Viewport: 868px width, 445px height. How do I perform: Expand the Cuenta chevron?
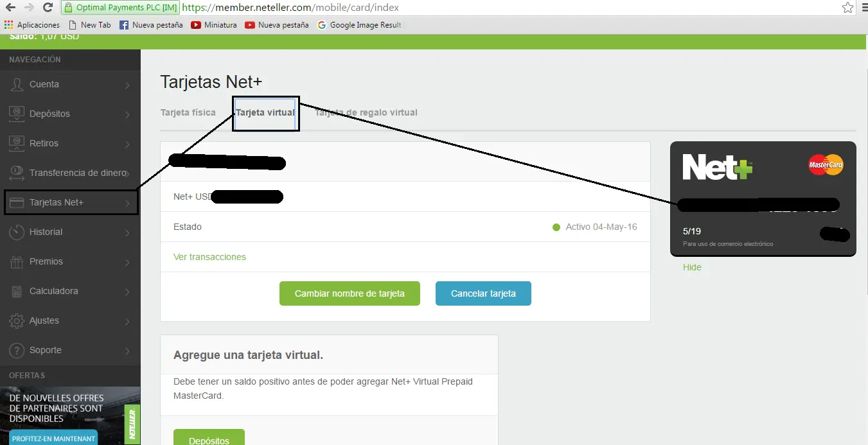127,85
